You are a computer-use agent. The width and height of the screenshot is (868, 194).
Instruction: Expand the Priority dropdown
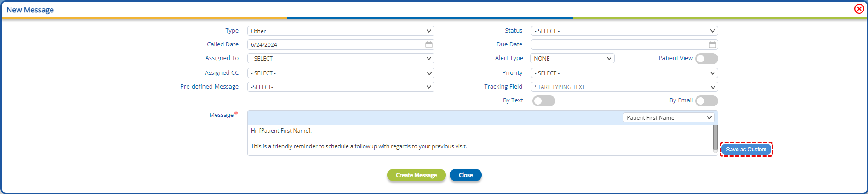click(624, 73)
